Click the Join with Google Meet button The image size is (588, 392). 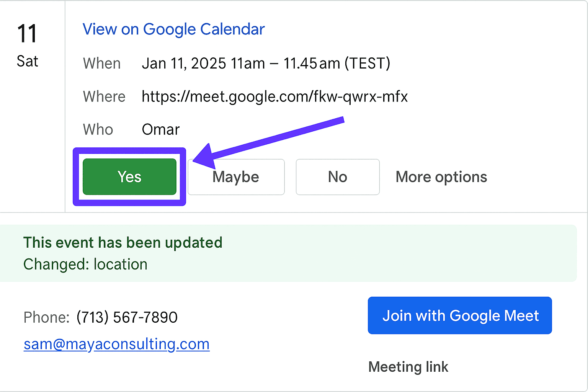[x=460, y=315]
